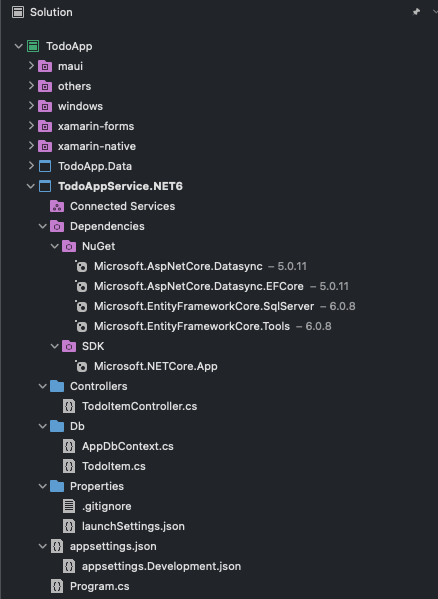Select Program.cs file
438x599 pixels.
click(x=100, y=586)
